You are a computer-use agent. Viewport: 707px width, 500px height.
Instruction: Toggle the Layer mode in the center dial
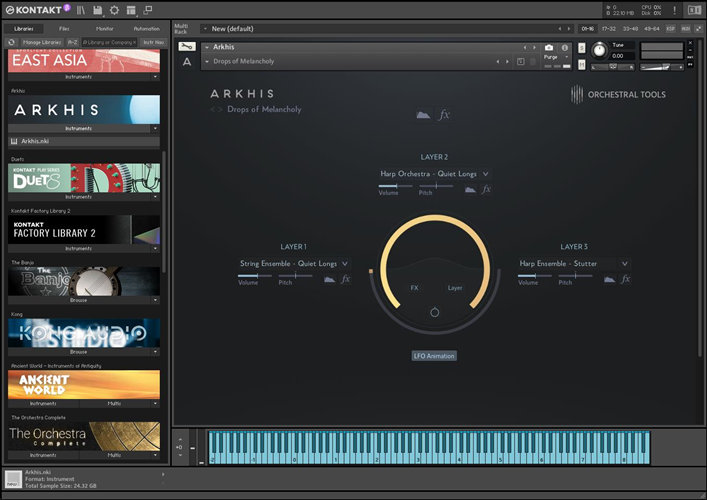pos(455,288)
